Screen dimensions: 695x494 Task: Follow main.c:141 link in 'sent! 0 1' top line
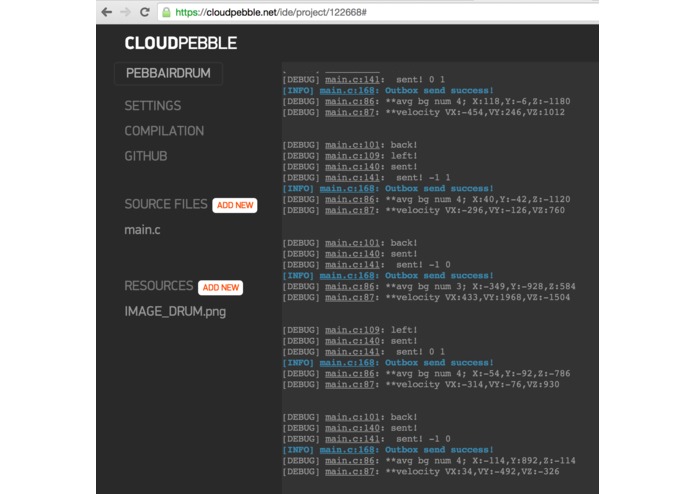tap(352, 80)
